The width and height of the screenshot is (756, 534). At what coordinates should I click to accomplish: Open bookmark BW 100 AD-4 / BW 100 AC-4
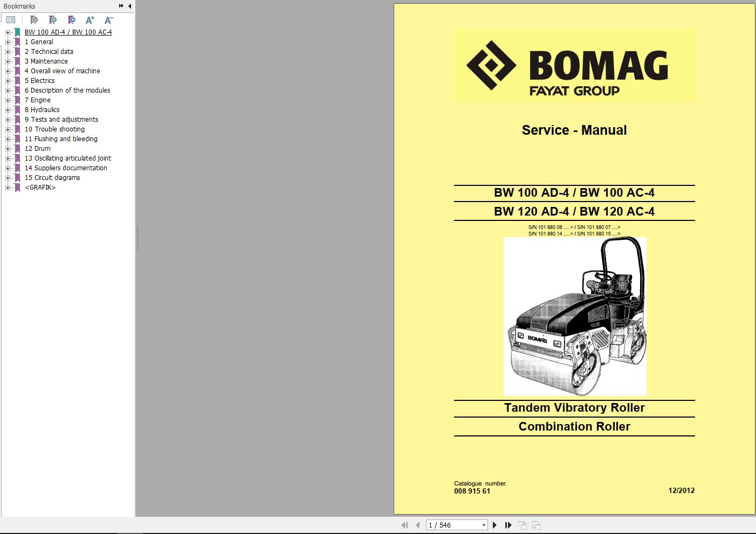[x=68, y=32]
